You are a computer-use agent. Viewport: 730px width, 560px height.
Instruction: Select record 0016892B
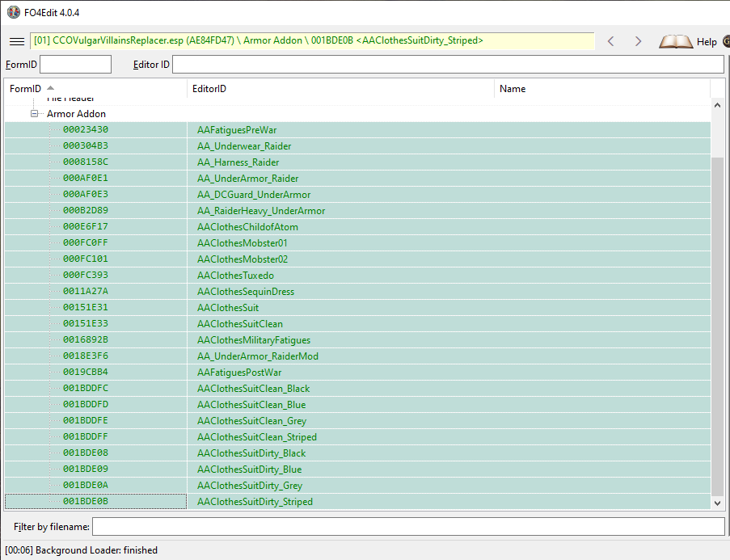coord(85,340)
